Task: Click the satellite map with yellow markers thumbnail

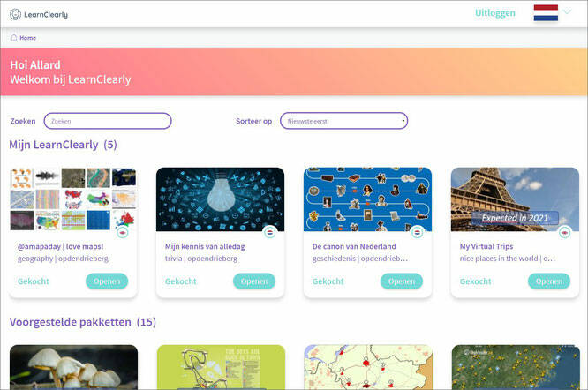Action: tap(516, 367)
